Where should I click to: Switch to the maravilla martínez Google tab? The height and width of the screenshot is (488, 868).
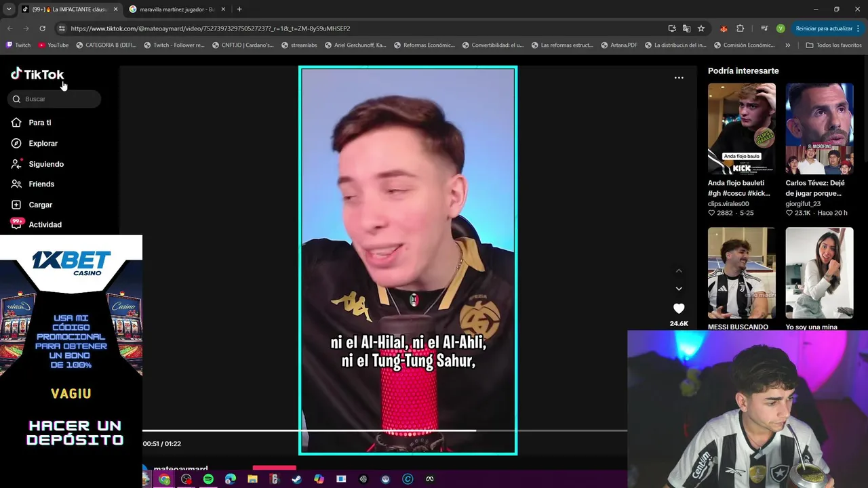click(x=176, y=9)
